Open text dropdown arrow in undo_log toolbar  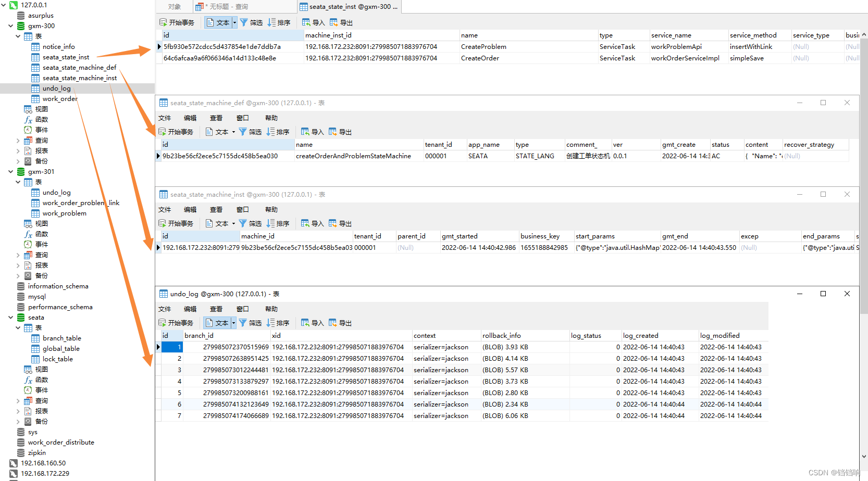click(233, 323)
